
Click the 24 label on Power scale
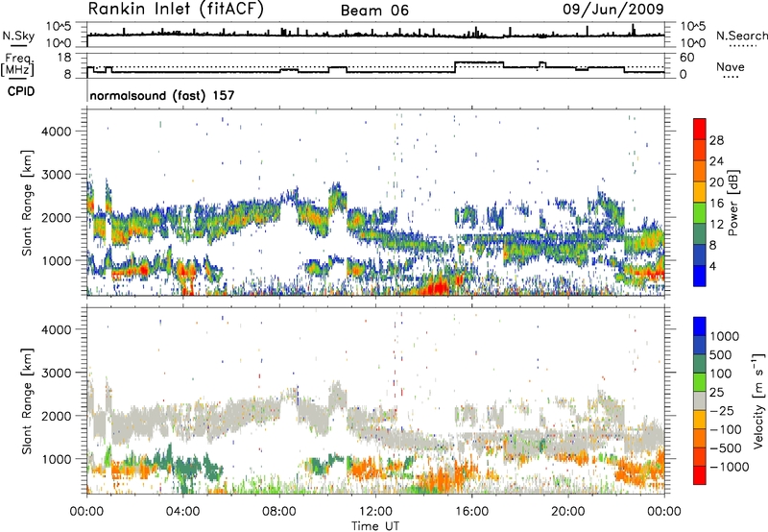pos(716,161)
